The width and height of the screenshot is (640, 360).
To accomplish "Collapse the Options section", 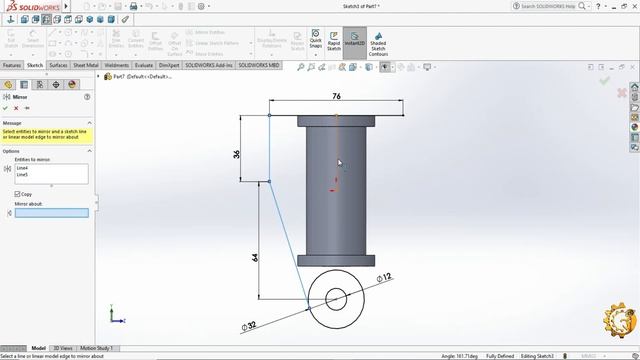I will point(89,151).
